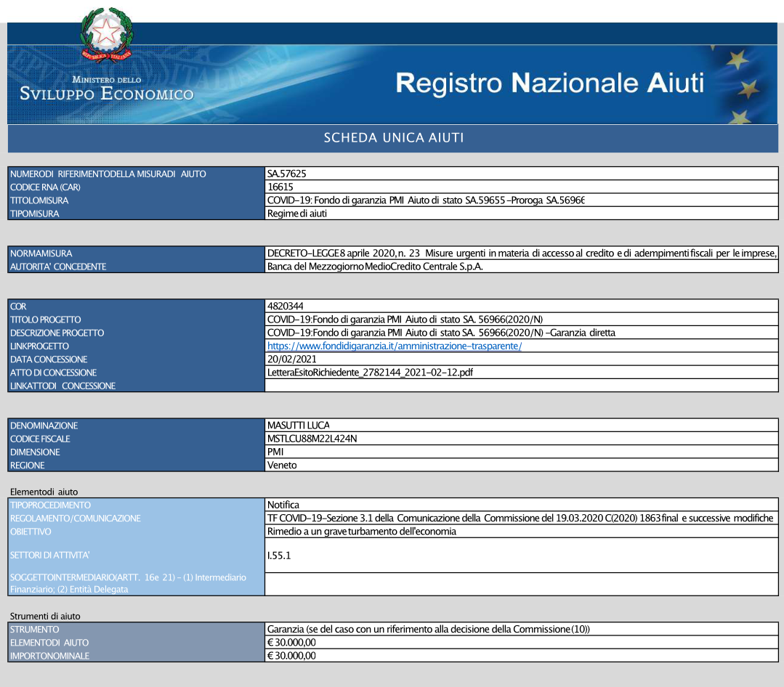Click the 'DENOMINAZIONE' label
The height and width of the screenshot is (687, 784).
tap(44, 425)
